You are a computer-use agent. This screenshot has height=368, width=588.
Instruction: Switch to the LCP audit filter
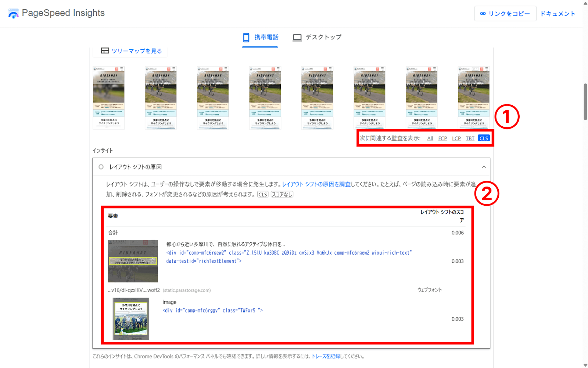456,138
